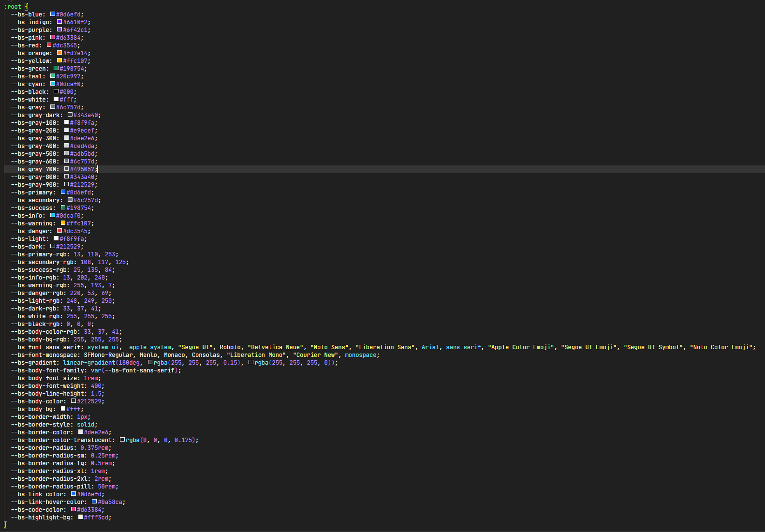This screenshot has width=765, height=532.
Task: Open the --bs-dark color swatch
Action: tap(53, 246)
